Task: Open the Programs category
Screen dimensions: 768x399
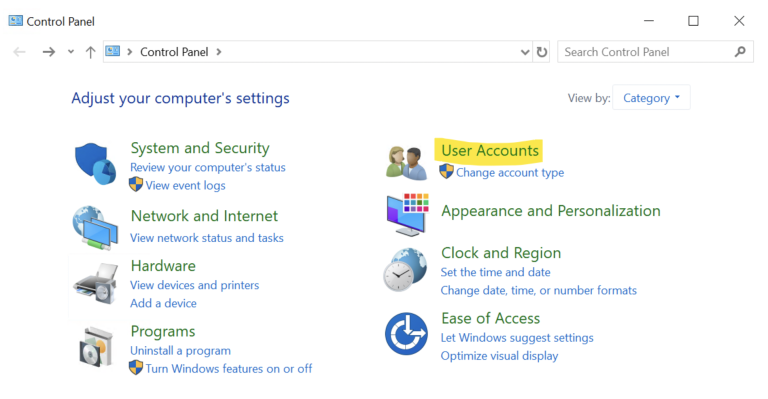Action: click(163, 331)
